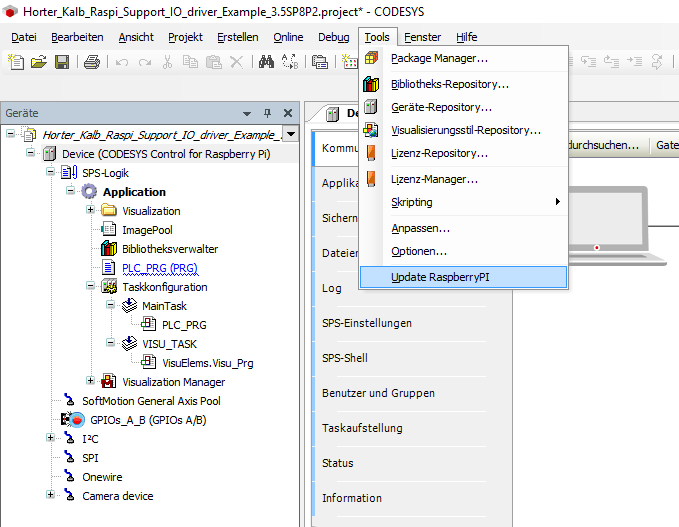This screenshot has width=679, height=527.
Task: Expand the Visualization folder node
Action: pyautogui.click(x=90, y=210)
